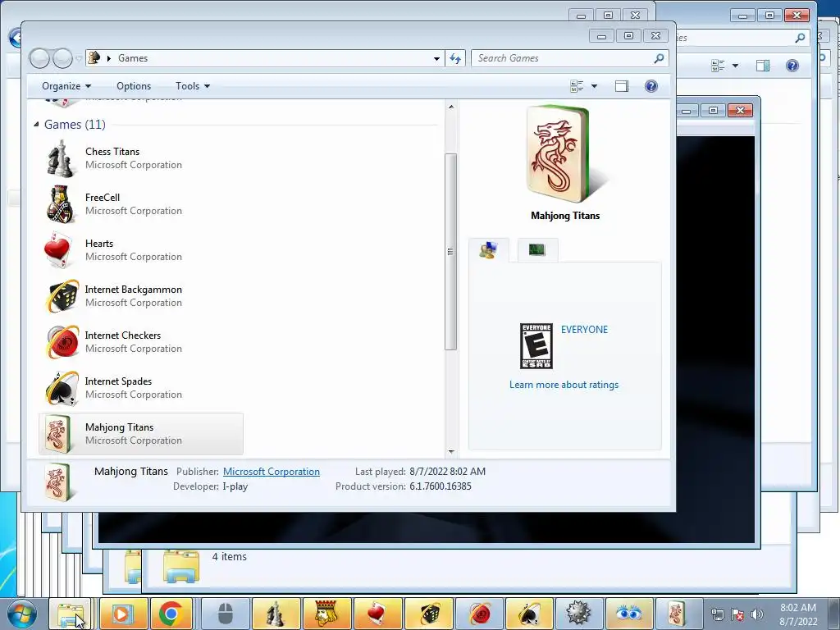Click the change view icon in Games window
This screenshot has width=840, height=630.
pyautogui.click(x=577, y=86)
